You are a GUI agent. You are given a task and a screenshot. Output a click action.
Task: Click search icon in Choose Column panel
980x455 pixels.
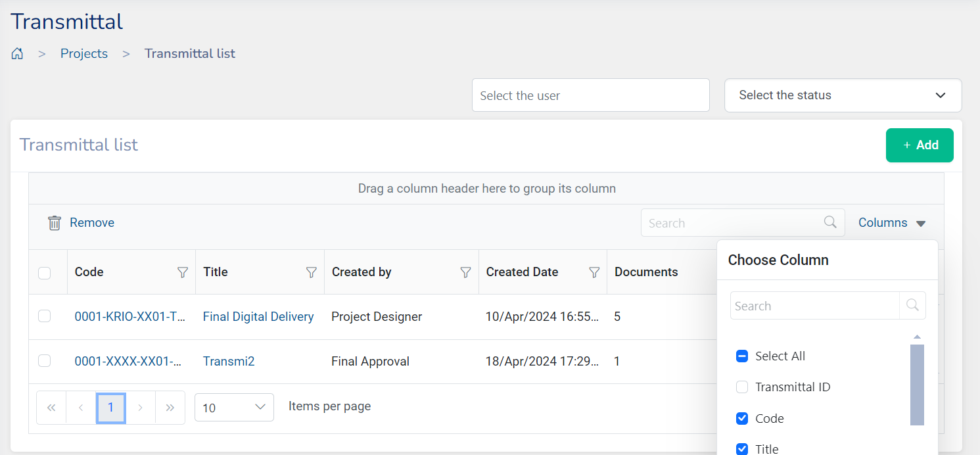[x=912, y=306]
